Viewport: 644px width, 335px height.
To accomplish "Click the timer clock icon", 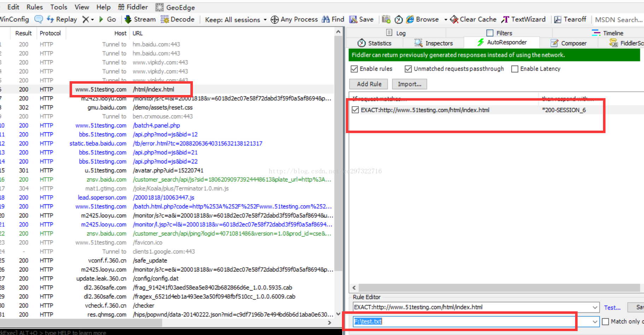I will click(x=398, y=19).
